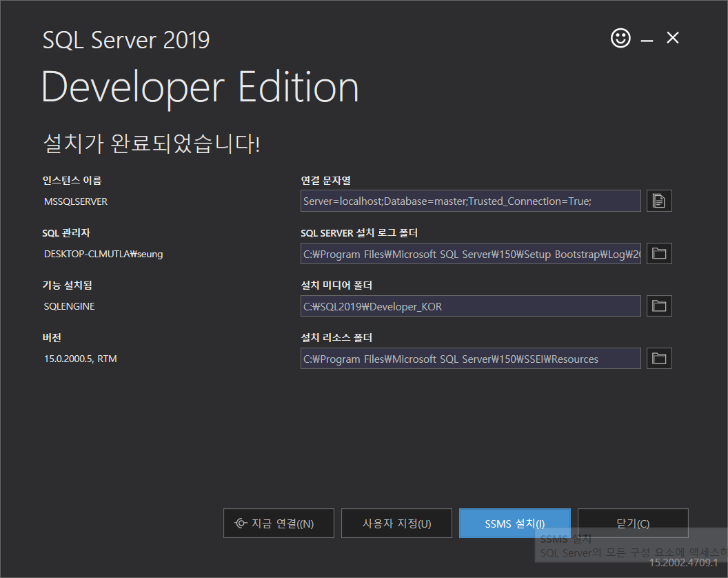
Task: Open the install resources folder icon
Action: 659,358
